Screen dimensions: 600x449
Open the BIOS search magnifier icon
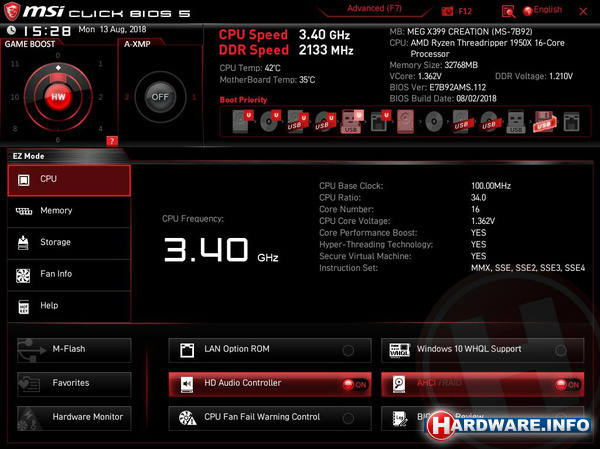point(508,11)
